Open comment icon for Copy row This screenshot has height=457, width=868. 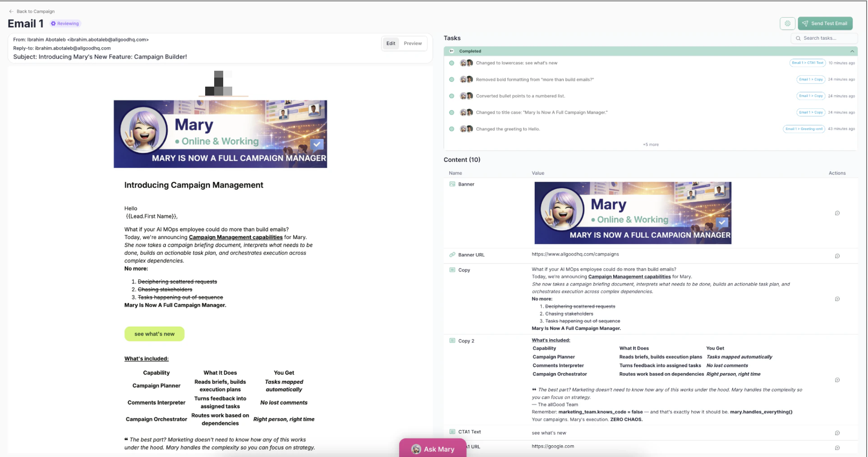[837, 299]
